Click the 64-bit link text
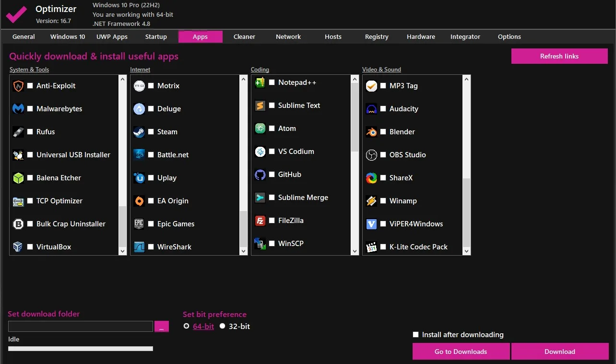 tap(203, 326)
